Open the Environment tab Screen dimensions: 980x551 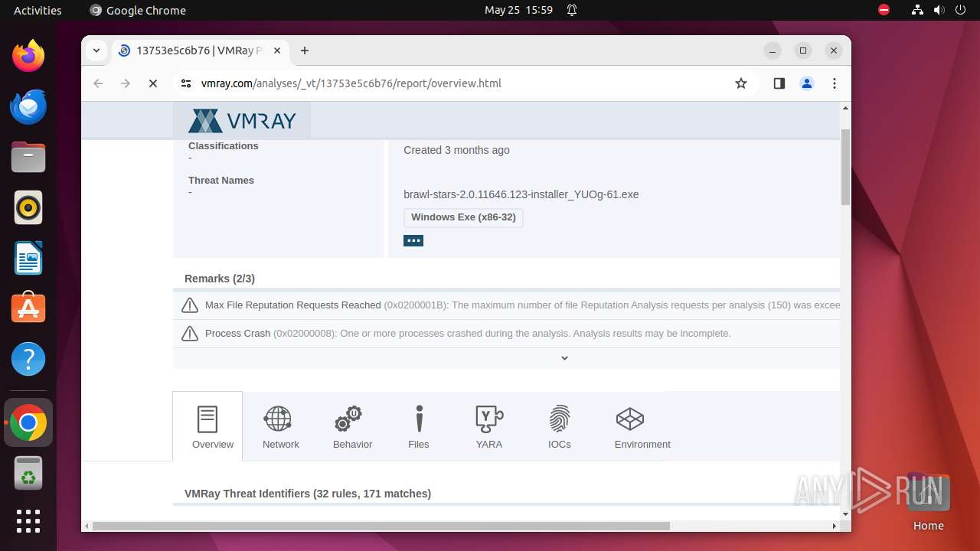[x=642, y=426]
